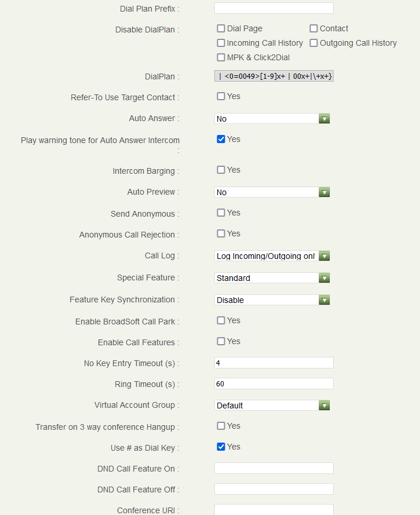Enable Intercom Barging
The width and height of the screenshot is (420, 515).
tap(221, 169)
